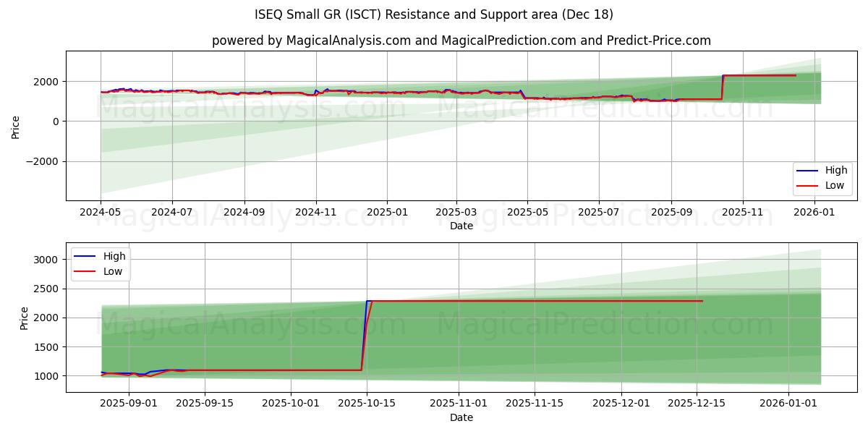Screen dimensions: 868x434
Task: Select the Price axis label on bottom chart
Action: [23, 318]
